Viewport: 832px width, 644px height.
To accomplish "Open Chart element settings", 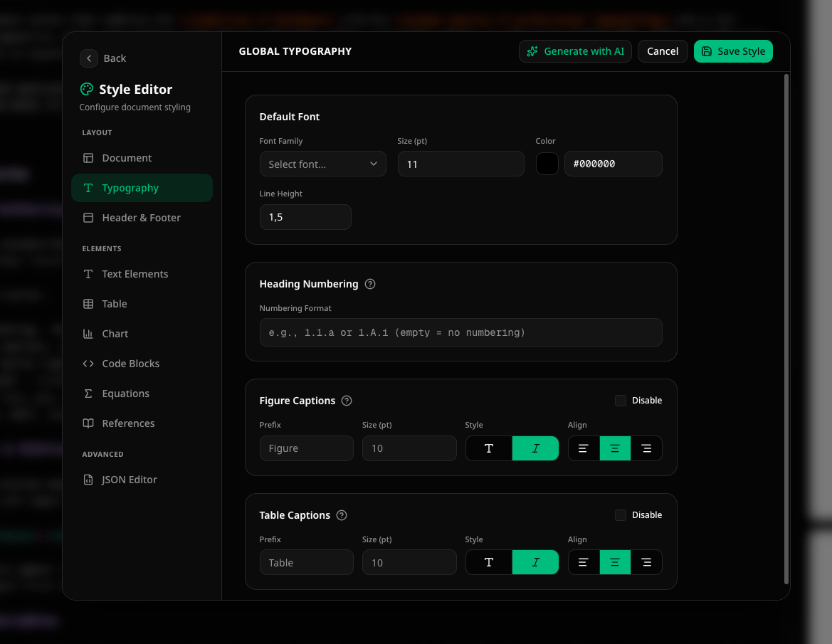I will 142,334.
